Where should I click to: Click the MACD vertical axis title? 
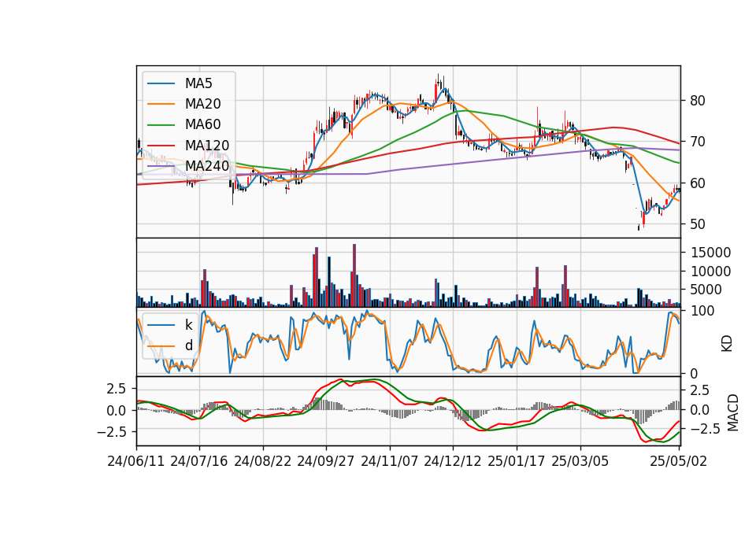pos(733,412)
